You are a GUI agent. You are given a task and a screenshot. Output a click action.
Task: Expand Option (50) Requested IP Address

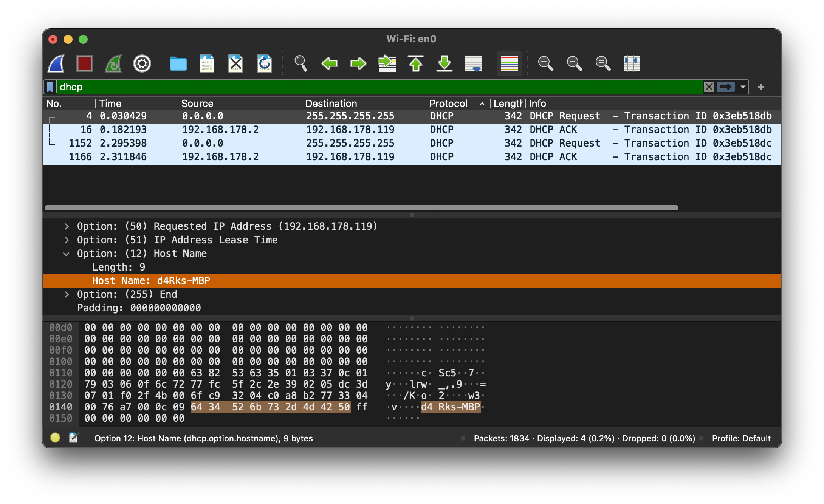(67, 226)
